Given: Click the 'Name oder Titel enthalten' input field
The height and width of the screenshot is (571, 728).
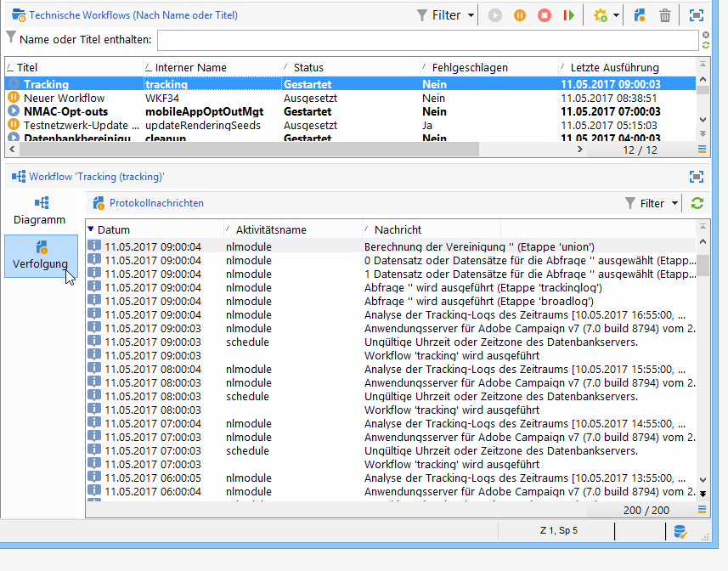Looking at the screenshot, I should click(427, 40).
